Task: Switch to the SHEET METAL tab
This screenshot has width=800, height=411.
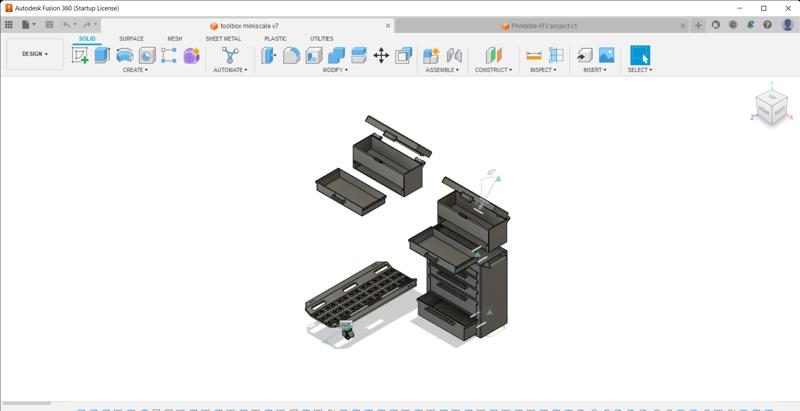Action: point(223,39)
